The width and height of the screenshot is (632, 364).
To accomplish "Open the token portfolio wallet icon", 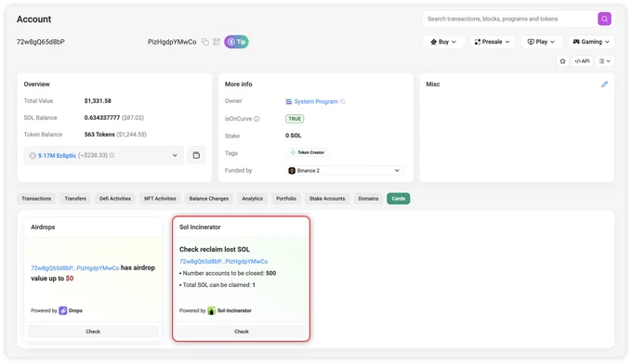I will tap(196, 155).
